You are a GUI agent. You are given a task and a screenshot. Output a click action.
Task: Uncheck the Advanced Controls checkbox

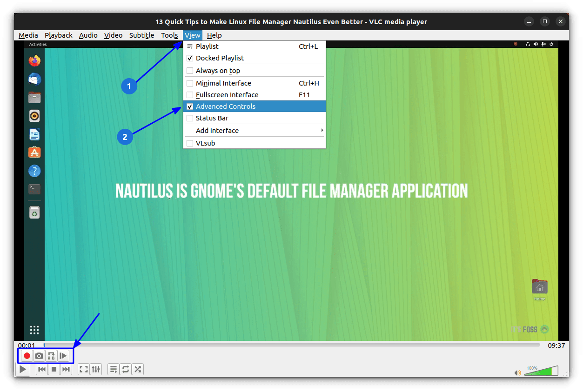190,106
